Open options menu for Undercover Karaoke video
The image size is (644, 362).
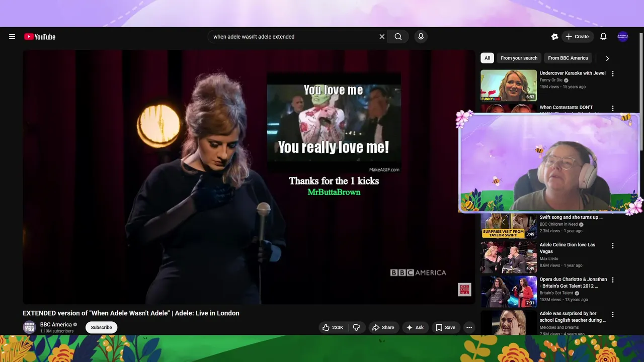click(613, 73)
